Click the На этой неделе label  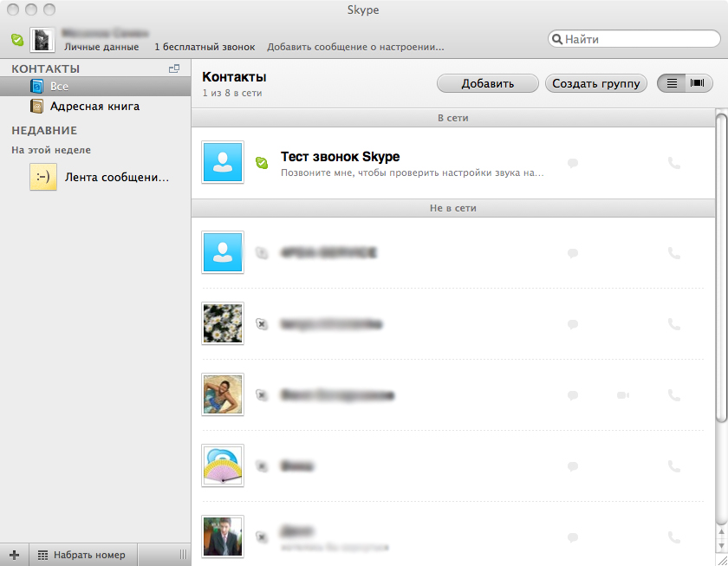[51, 150]
